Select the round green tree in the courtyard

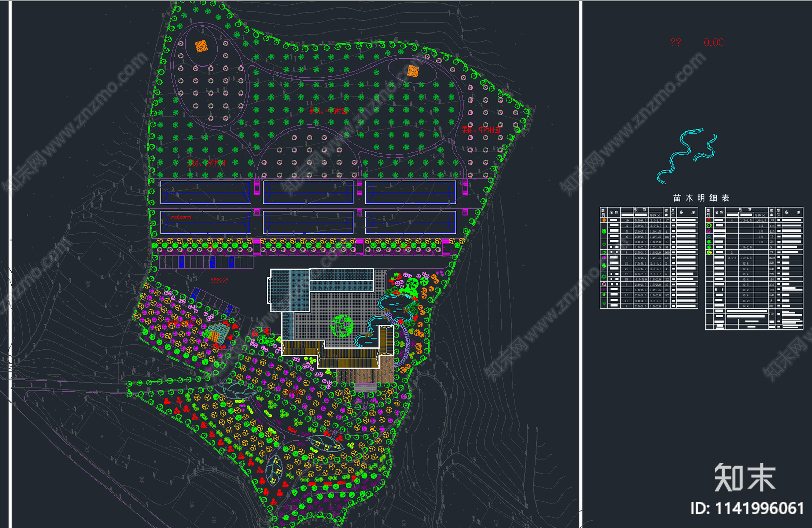pyautogui.click(x=342, y=325)
